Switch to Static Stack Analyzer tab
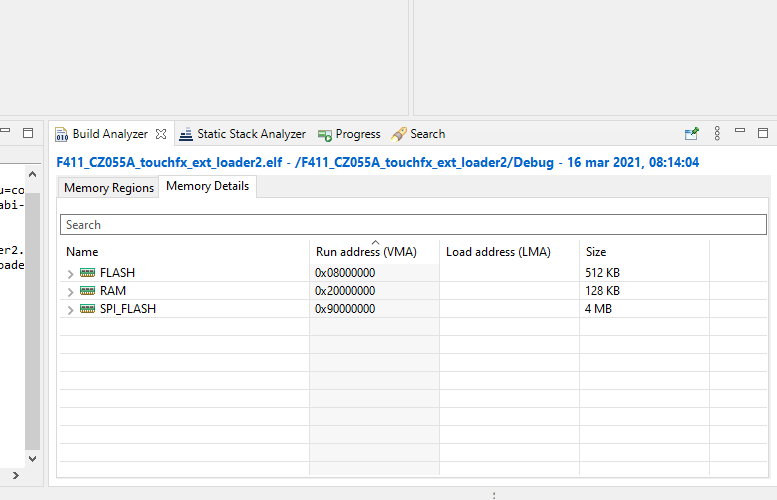The width and height of the screenshot is (777, 500). click(251, 134)
